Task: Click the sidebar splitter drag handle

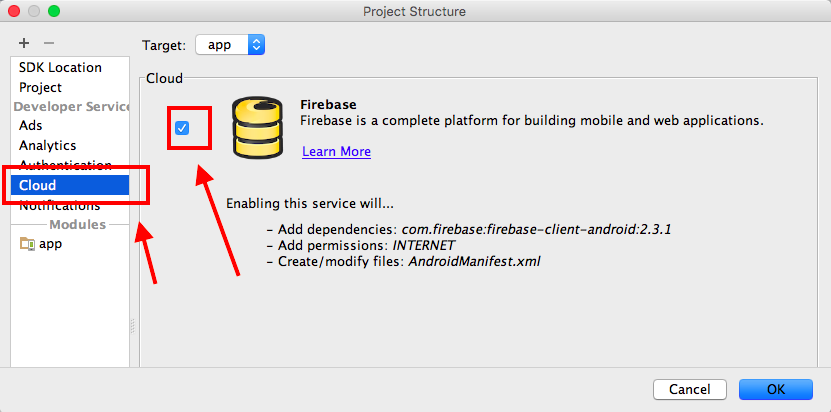Action: pyautogui.click(x=132, y=326)
